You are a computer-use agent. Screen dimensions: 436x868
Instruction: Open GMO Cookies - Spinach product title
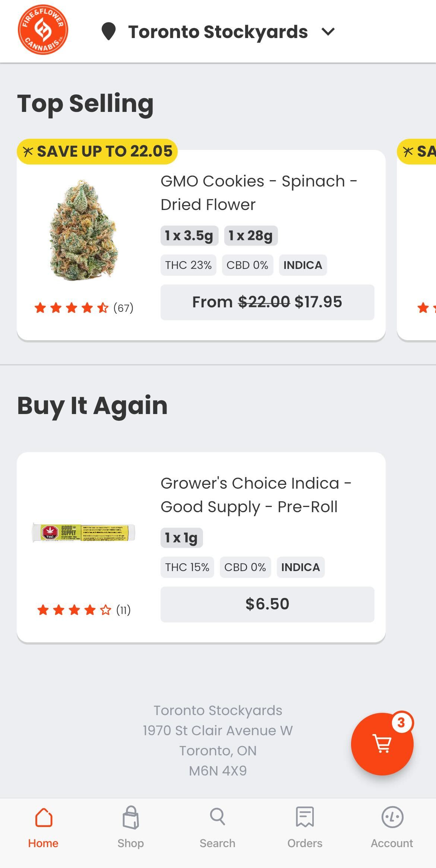[259, 193]
